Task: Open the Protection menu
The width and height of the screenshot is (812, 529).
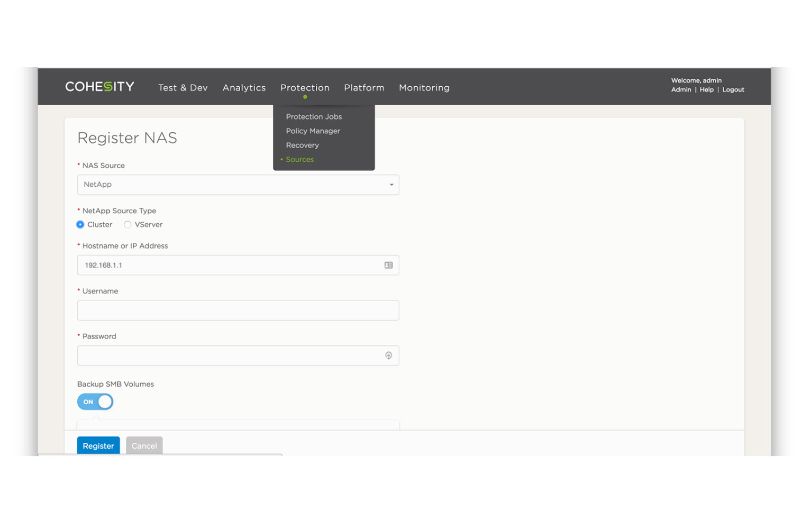Action: [x=305, y=88]
